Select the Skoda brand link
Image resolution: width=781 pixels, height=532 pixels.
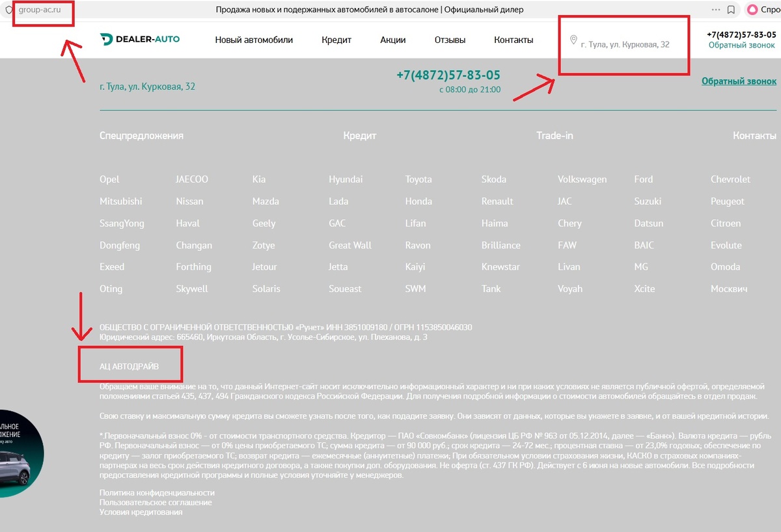point(494,180)
